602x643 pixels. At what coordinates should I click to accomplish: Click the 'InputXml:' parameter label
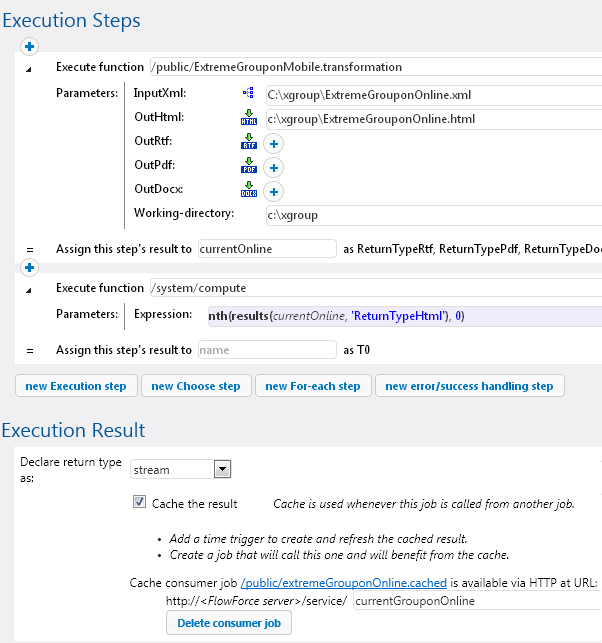[x=160, y=93]
